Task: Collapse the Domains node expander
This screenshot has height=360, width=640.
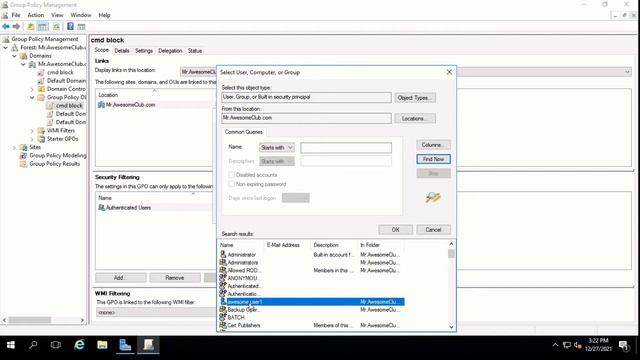Action: click(14, 56)
